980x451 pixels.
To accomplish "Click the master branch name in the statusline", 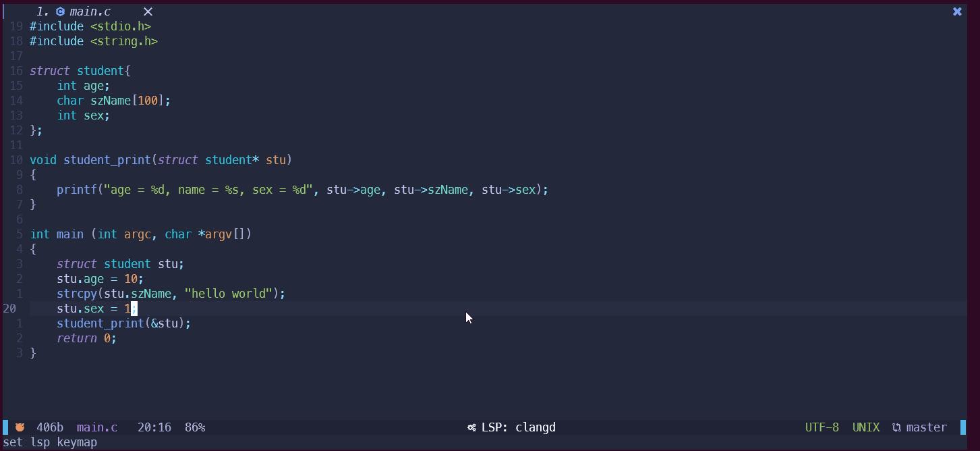I will click(x=927, y=427).
